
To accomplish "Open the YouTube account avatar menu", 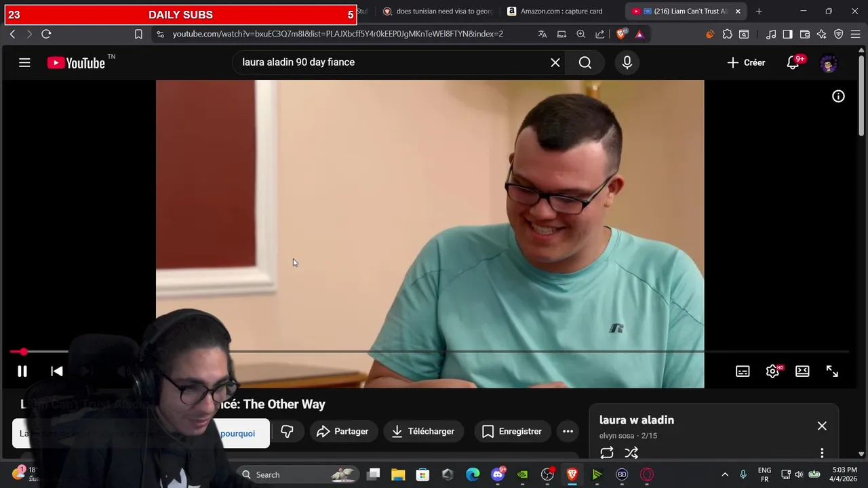I will click(829, 64).
